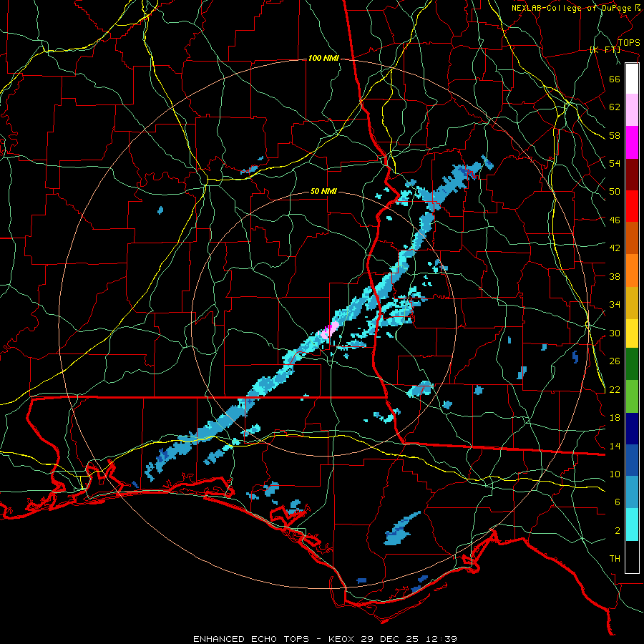This screenshot has height=644, width=644.
Task: Click the legend value "42"
Action: [x=615, y=248]
